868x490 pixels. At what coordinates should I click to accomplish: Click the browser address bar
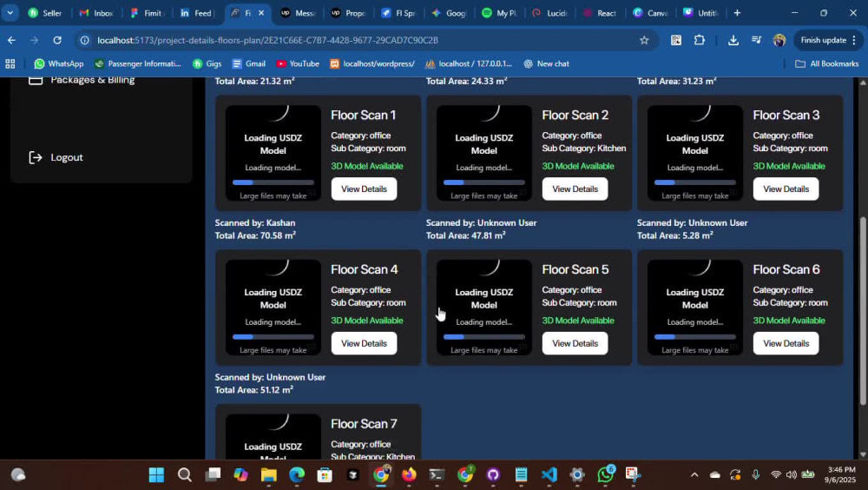[x=365, y=40]
